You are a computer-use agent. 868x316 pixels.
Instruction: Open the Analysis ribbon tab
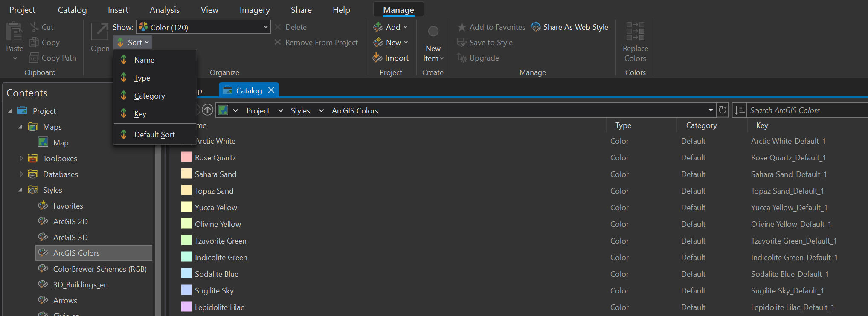pos(165,10)
